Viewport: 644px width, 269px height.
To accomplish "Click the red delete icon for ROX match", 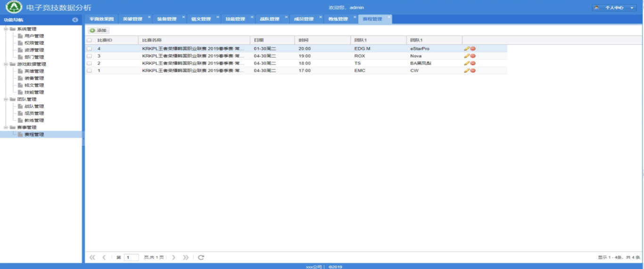I will click(472, 56).
